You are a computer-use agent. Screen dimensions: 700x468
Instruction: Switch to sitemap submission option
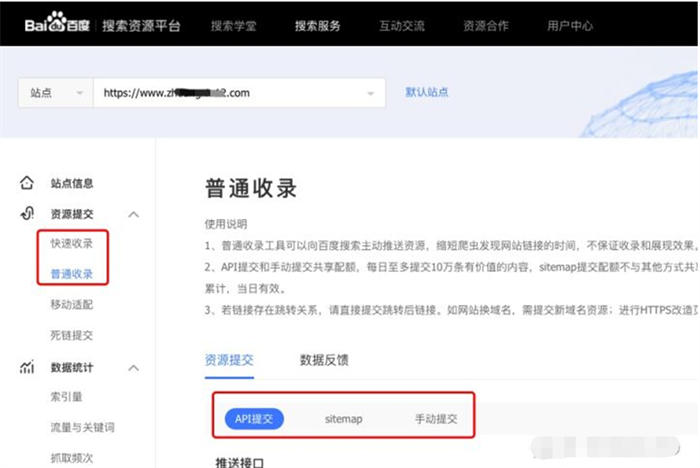(x=343, y=419)
